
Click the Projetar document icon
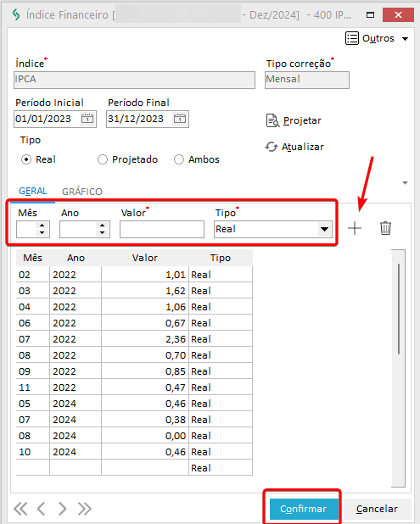click(272, 120)
